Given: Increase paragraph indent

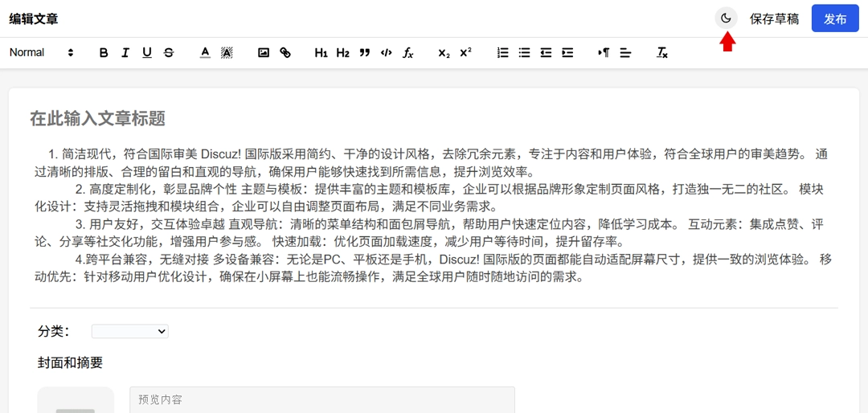Looking at the screenshot, I should coord(567,52).
